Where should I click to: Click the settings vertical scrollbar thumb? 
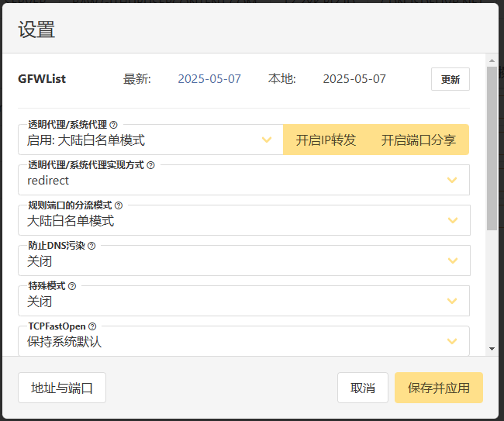click(x=492, y=147)
